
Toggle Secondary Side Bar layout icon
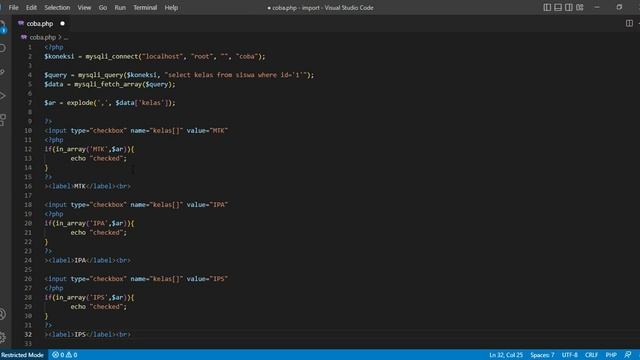coord(569,7)
